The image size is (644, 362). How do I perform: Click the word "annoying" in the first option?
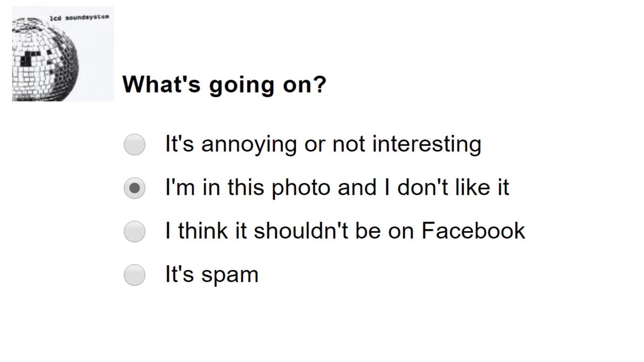point(249,144)
